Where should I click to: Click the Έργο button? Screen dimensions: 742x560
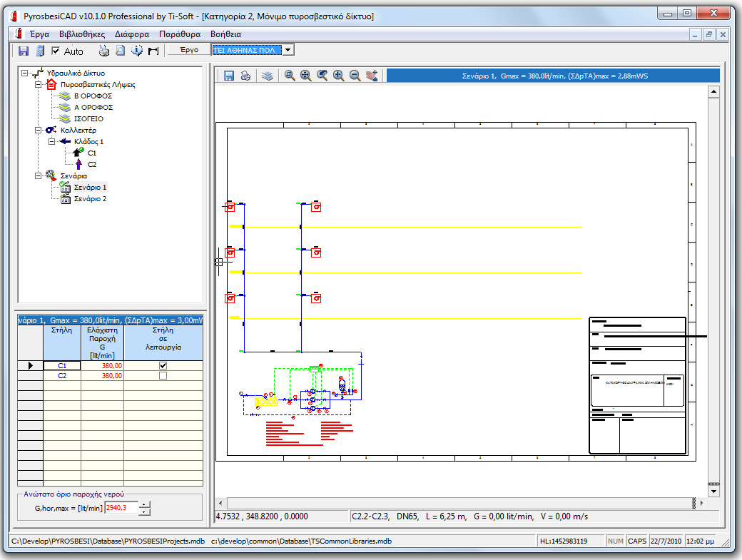coord(186,51)
